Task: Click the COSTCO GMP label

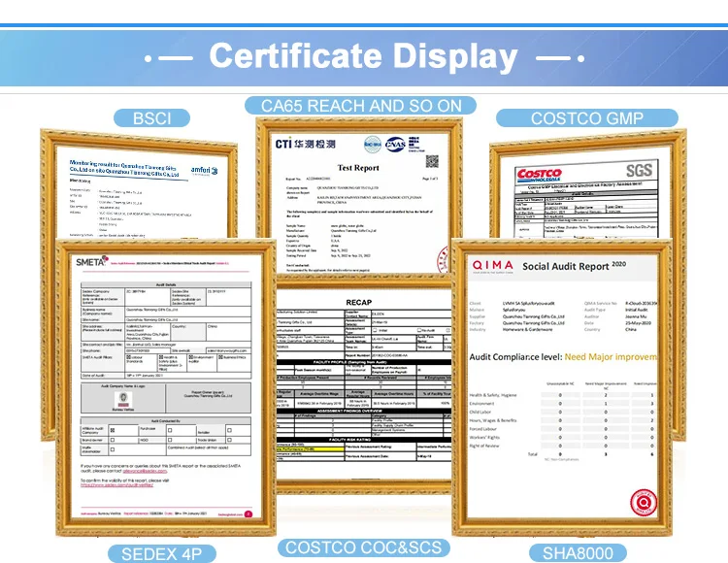Action: [587, 117]
